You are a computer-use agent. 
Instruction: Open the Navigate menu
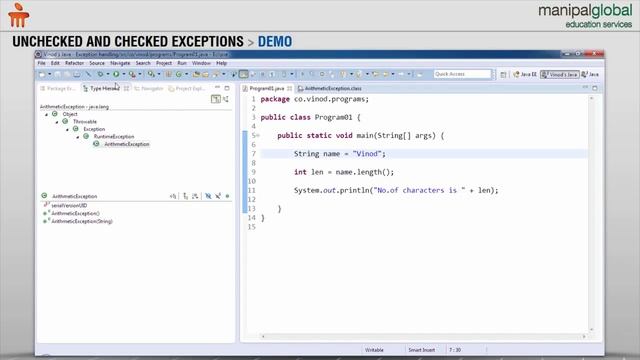pyautogui.click(x=120, y=63)
